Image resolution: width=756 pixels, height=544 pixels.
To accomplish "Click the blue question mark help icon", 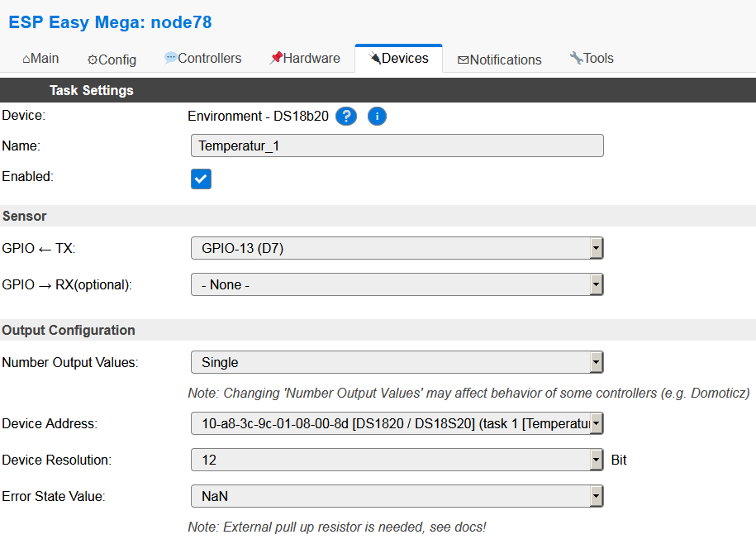I will pos(346,117).
